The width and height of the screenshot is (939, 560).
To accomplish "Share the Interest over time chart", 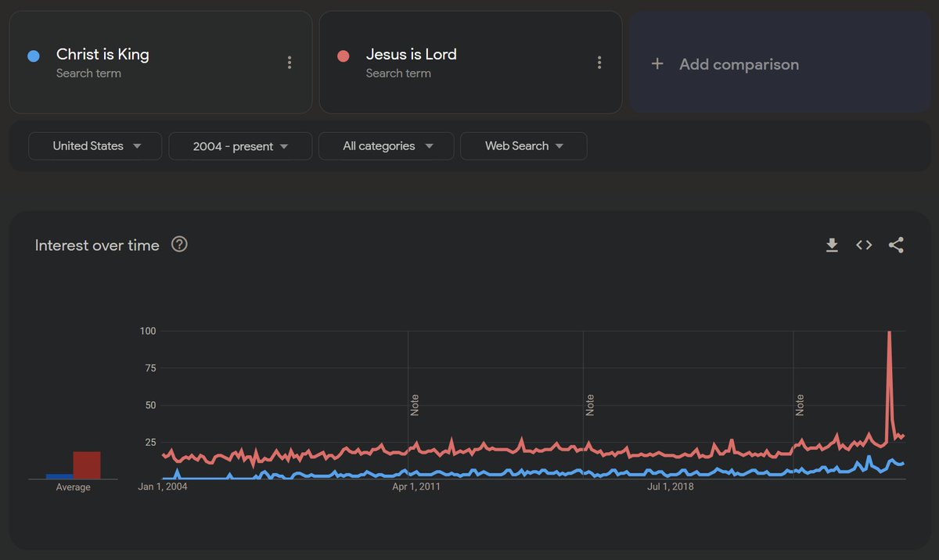I will pyautogui.click(x=896, y=246).
